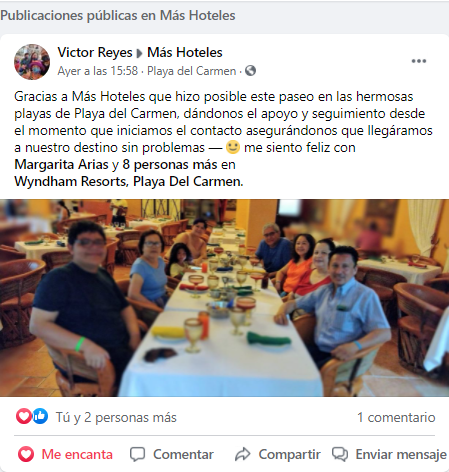Open the tagged Margarita Arias profile

61,164
